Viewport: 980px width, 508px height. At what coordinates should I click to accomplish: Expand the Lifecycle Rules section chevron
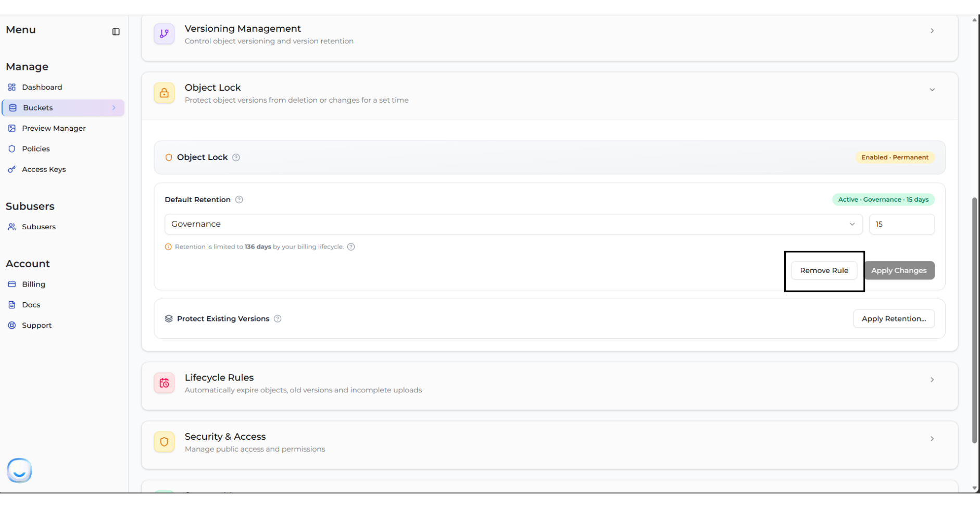932,380
